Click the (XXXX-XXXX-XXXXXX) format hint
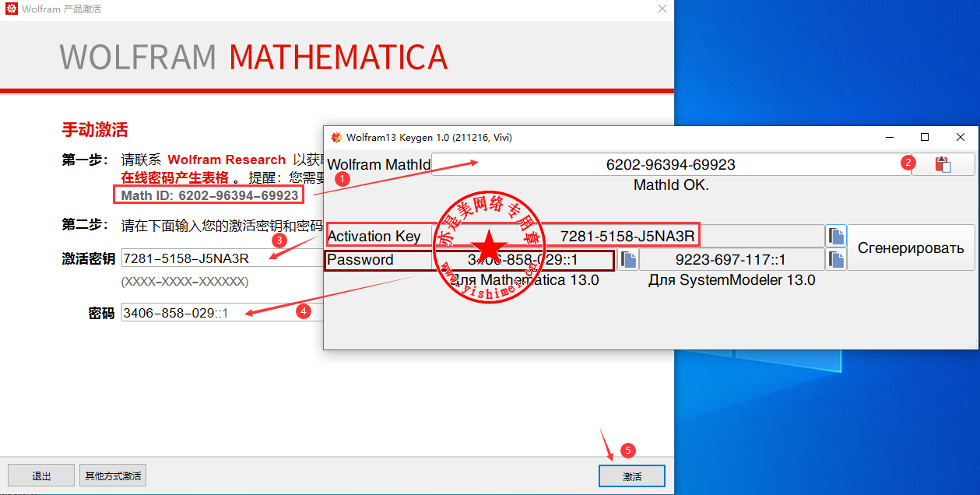 [x=184, y=281]
